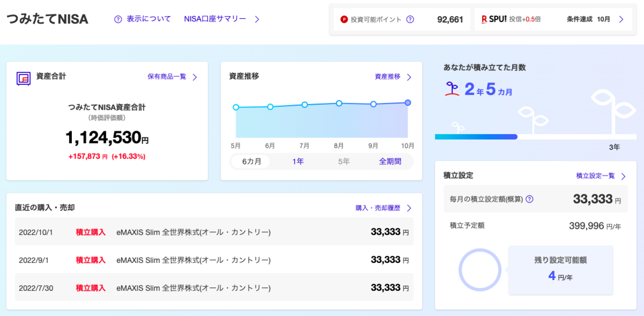Click the 2022/9/1 transaction row
The width and height of the screenshot is (644, 316).
pyautogui.click(x=214, y=260)
